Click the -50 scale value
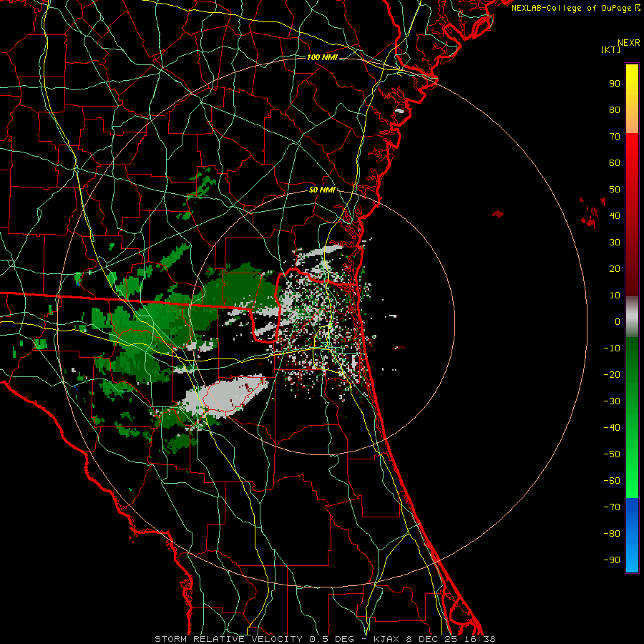The width and height of the screenshot is (644, 644). pos(612,454)
